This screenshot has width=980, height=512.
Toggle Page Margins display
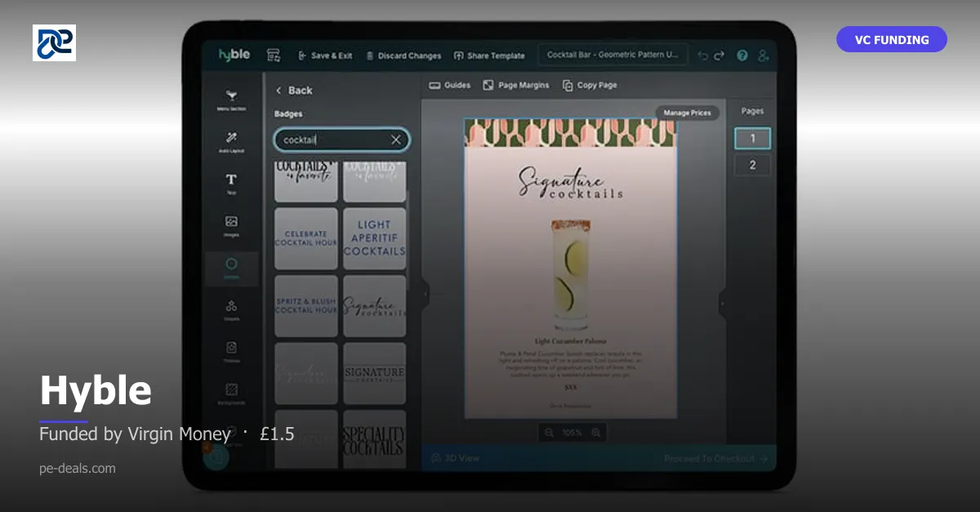[515, 85]
